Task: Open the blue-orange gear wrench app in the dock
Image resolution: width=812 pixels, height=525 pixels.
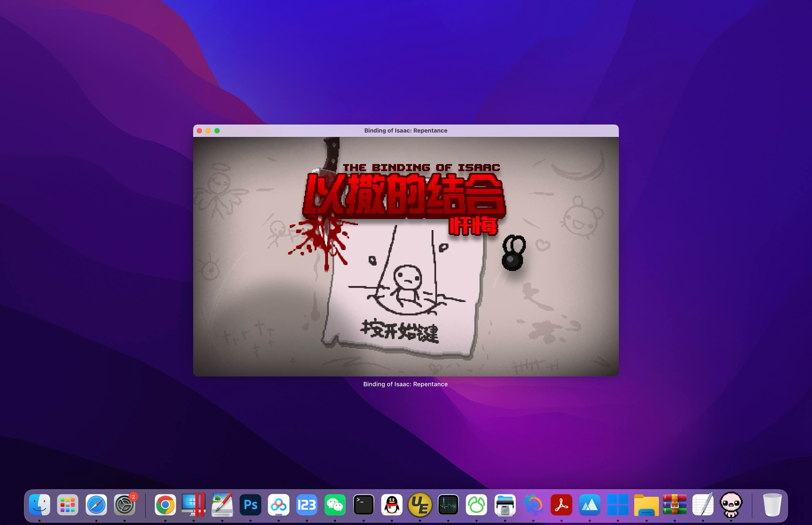Action: coord(533,504)
